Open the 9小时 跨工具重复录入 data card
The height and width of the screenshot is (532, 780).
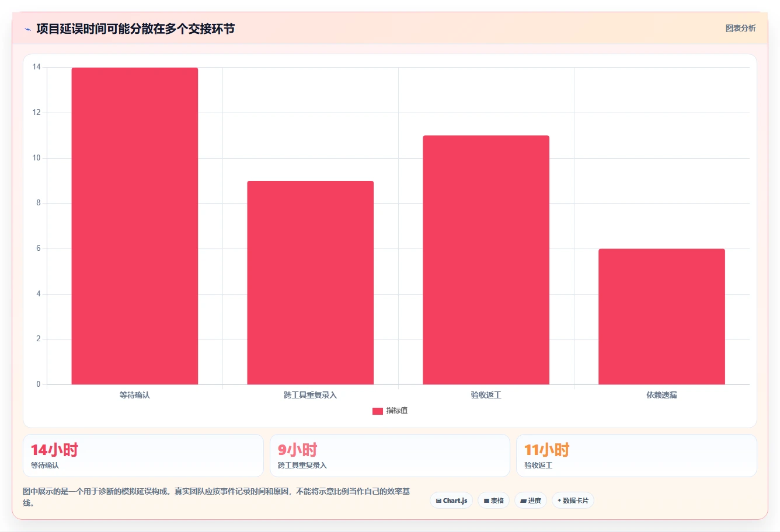pyautogui.click(x=390, y=456)
